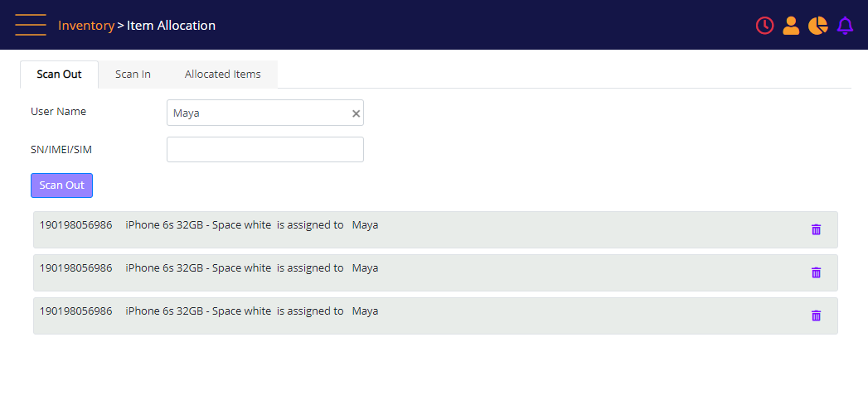Click the purple Scan Out button
Image resolution: width=868 pixels, height=419 pixels.
click(61, 185)
